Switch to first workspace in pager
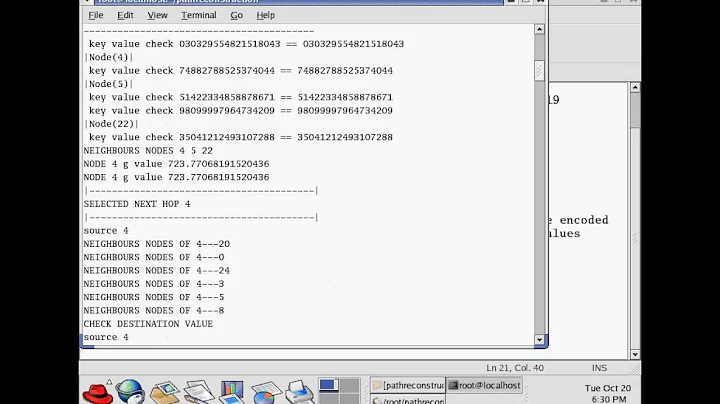The width and height of the screenshot is (720, 404). tap(329, 385)
